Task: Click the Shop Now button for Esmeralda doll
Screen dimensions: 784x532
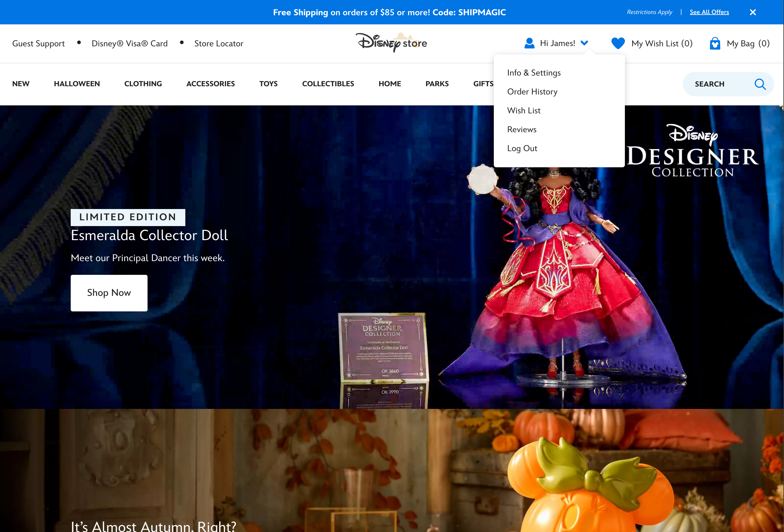Action: click(109, 293)
